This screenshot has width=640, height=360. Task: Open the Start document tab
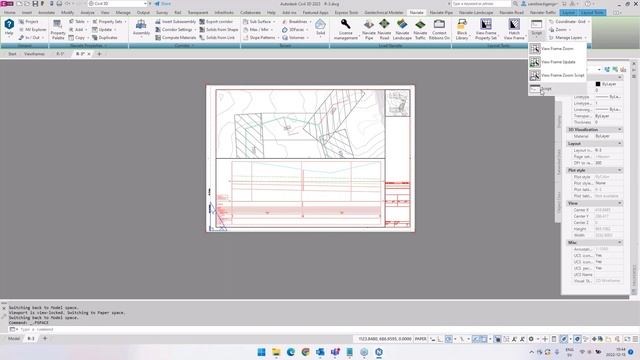pos(12,54)
